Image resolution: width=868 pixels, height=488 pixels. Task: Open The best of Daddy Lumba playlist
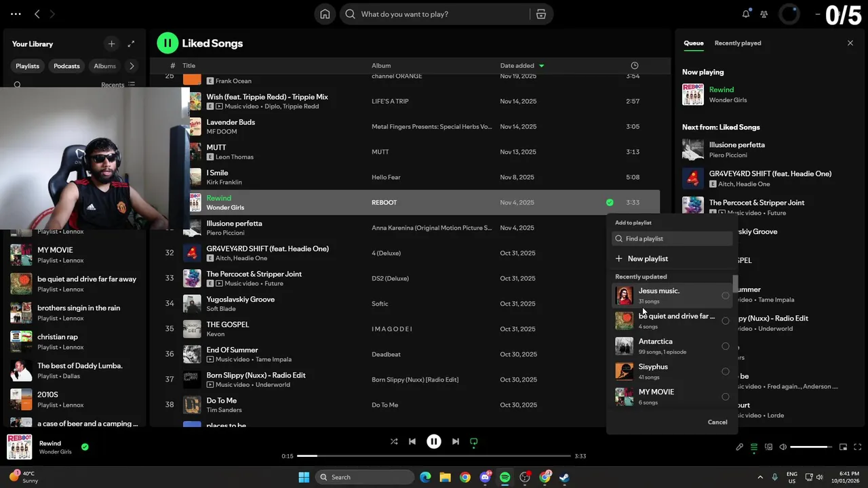click(73, 370)
